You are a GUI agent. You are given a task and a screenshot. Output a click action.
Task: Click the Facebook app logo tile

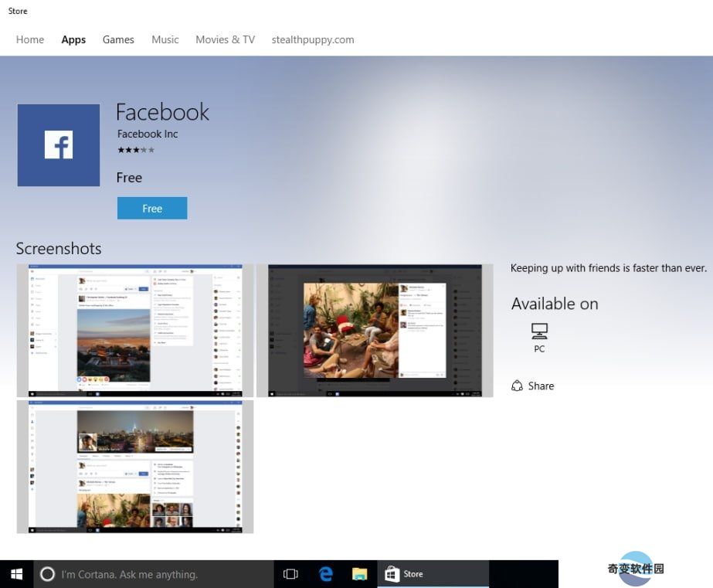59,145
